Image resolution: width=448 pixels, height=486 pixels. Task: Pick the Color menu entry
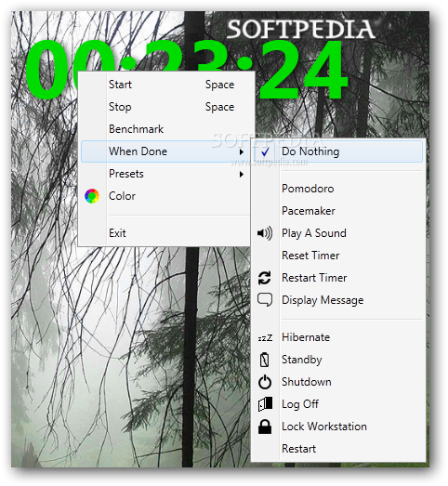pyautogui.click(x=165, y=196)
